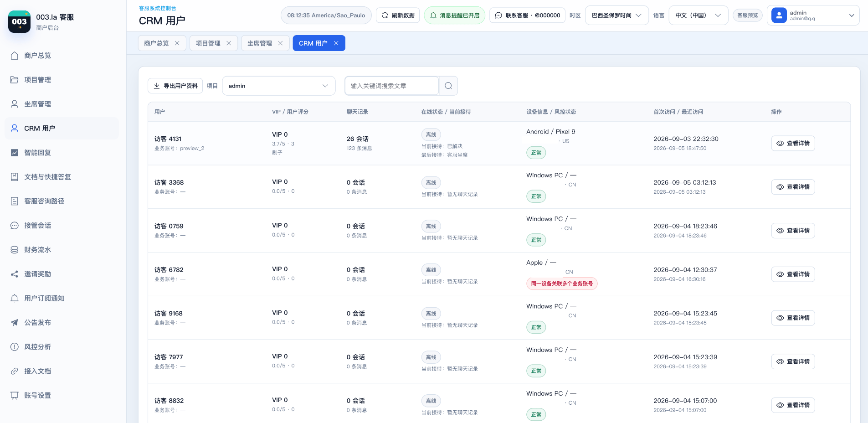868x423 pixels.
Task: Click 客服预览 button
Action: pyautogui.click(x=747, y=15)
